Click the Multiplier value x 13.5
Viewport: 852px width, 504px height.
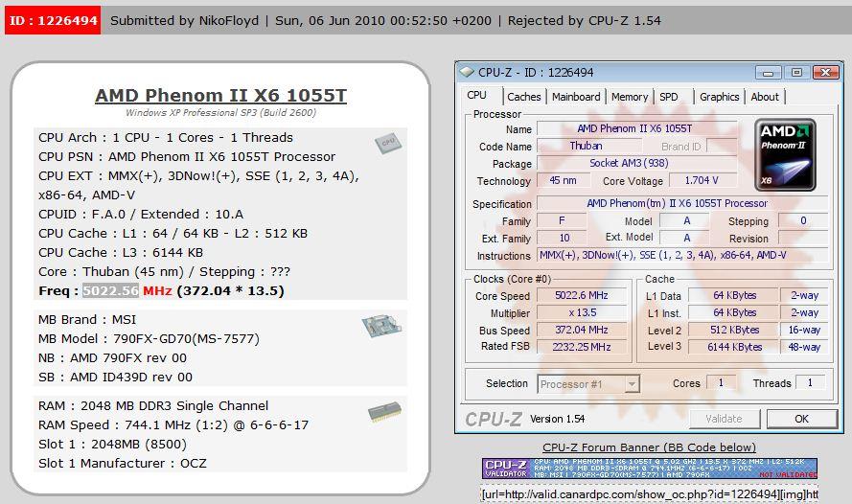tap(582, 312)
